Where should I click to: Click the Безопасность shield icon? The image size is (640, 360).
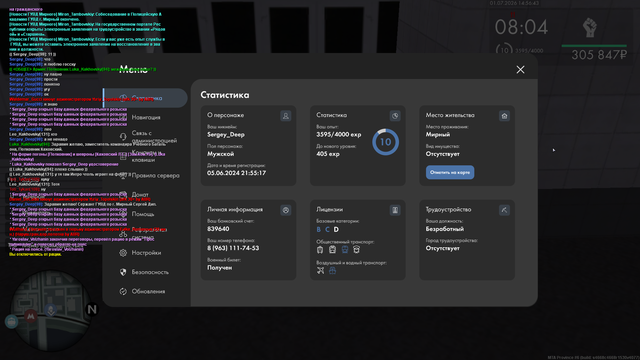point(123,272)
